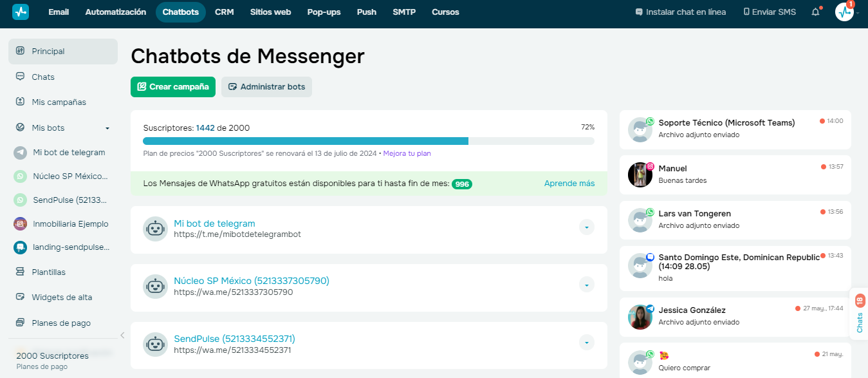Click the Principal dashboard icon in sidebar
Image resolution: width=868 pixels, height=378 pixels.
(20, 51)
